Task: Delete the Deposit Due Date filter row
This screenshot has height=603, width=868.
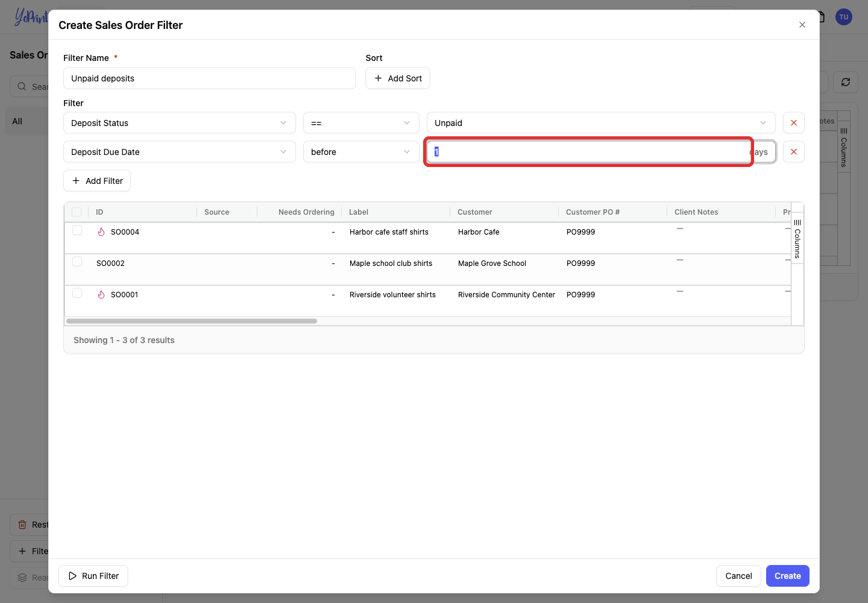Action: (794, 152)
